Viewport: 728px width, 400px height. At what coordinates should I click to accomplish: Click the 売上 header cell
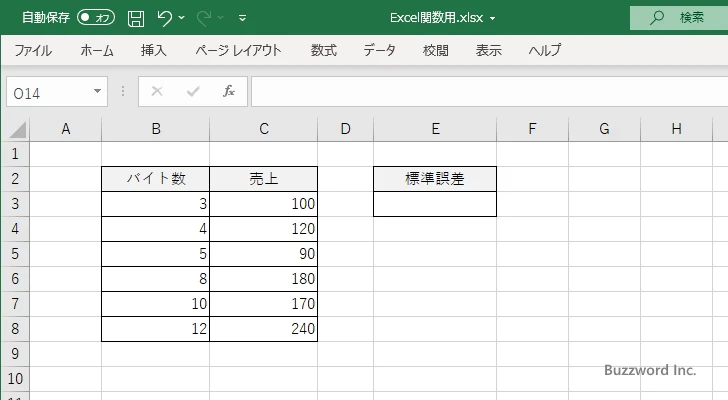264,179
